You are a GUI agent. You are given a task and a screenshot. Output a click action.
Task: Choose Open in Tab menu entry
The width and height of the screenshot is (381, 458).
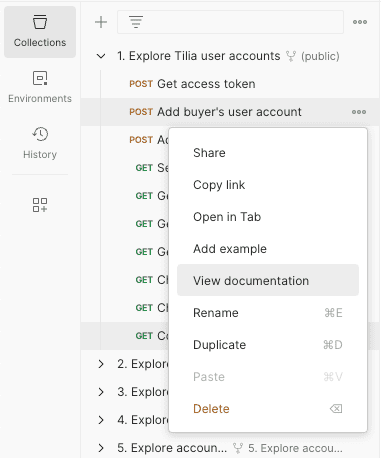click(x=268, y=217)
